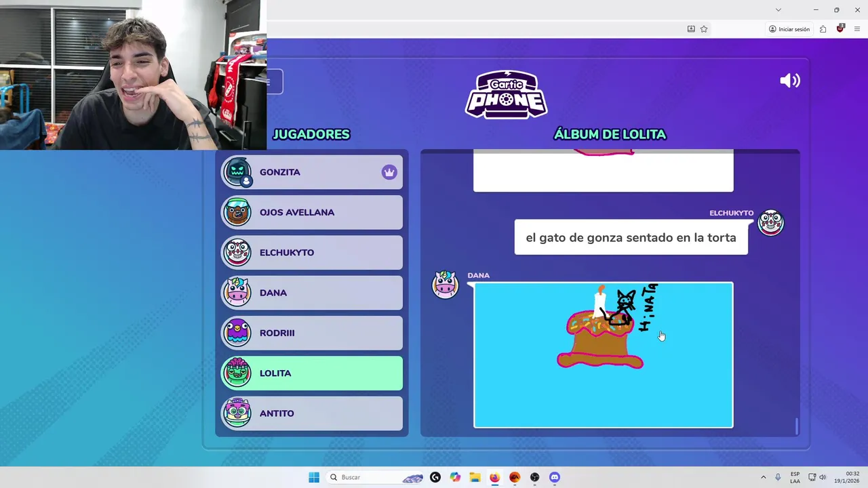The image size is (868, 488).
Task: Expand the Firefox list-all-tabs chevron
Action: [778, 9]
